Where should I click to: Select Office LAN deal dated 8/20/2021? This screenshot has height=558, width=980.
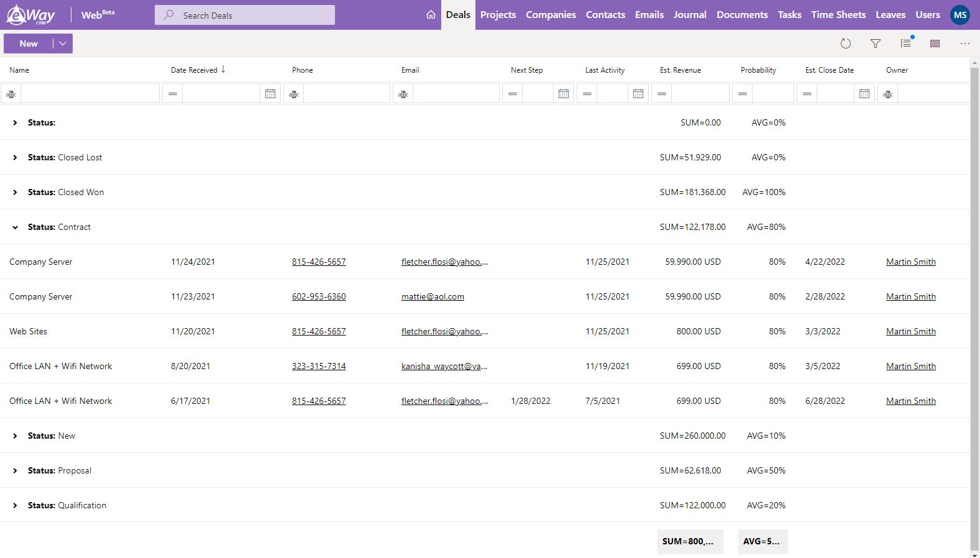[x=485, y=366]
